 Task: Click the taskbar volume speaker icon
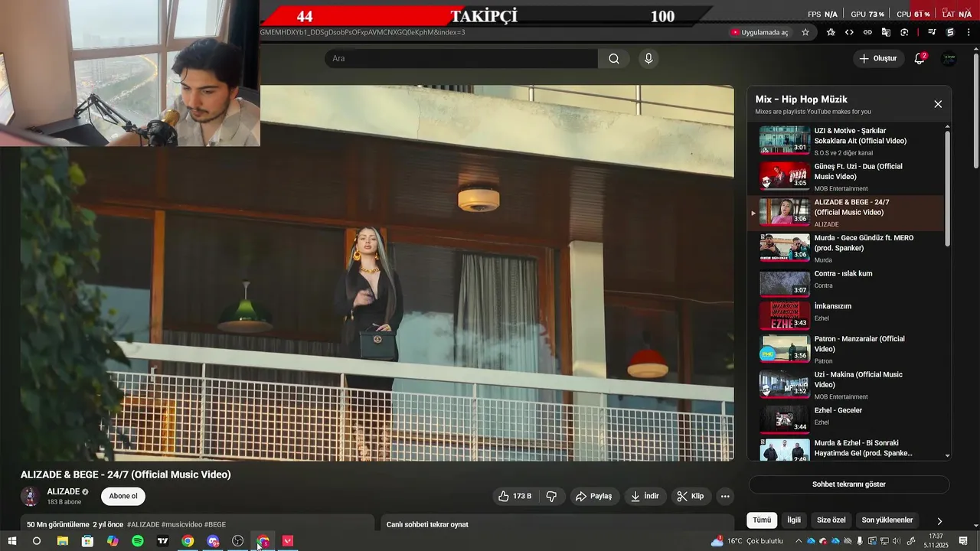[x=897, y=541]
